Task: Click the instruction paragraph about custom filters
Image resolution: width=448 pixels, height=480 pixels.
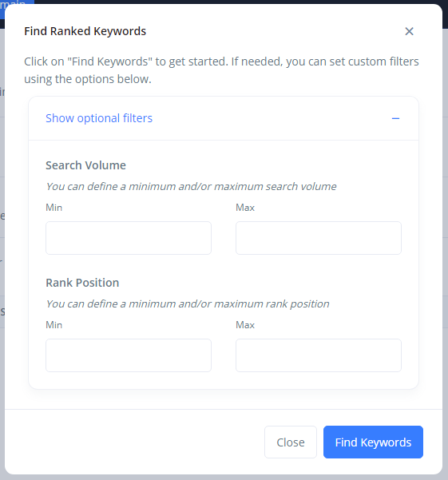Action: (x=221, y=70)
